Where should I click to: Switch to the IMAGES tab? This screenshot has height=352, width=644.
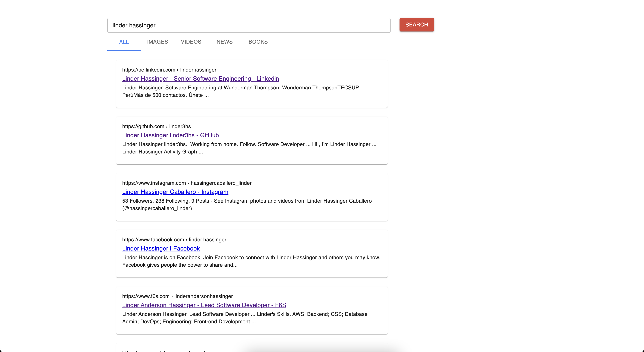tap(157, 42)
